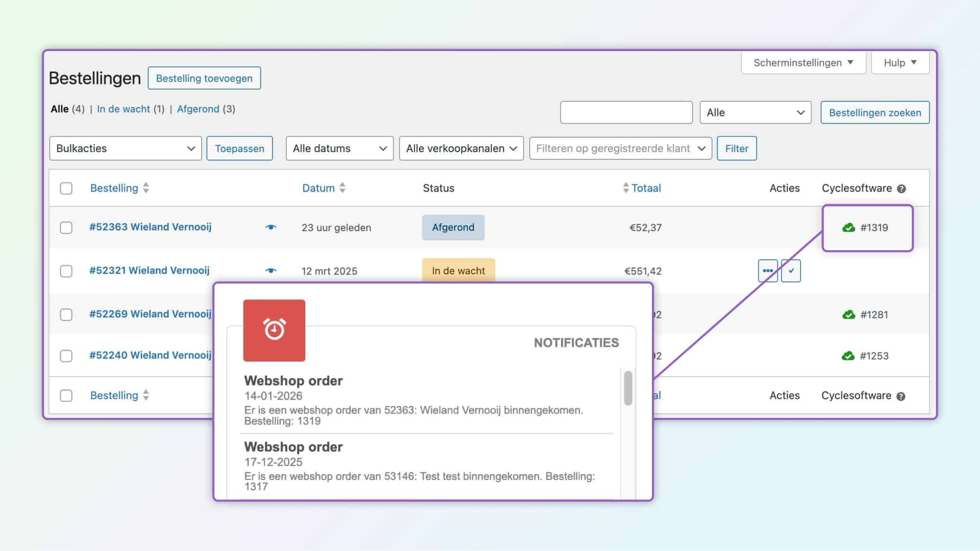Preview order #52321 with the eye icon
980x551 pixels.
click(x=270, y=271)
